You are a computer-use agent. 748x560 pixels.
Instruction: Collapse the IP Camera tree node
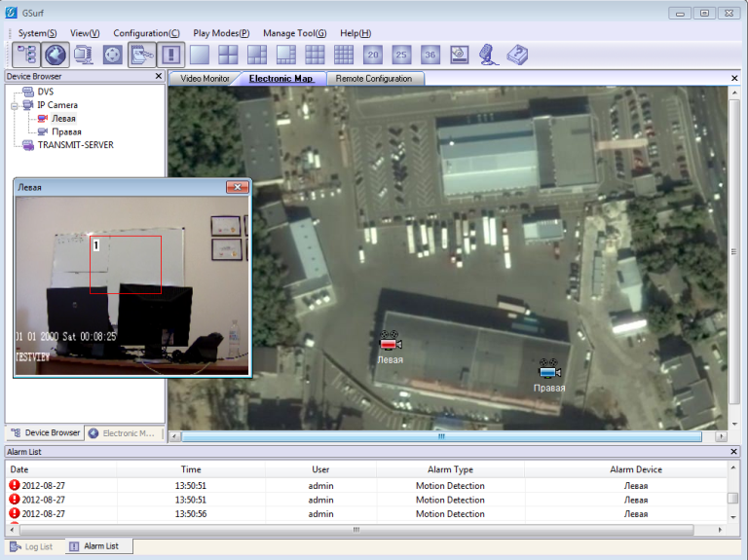pyautogui.click(x=15, y=105)
